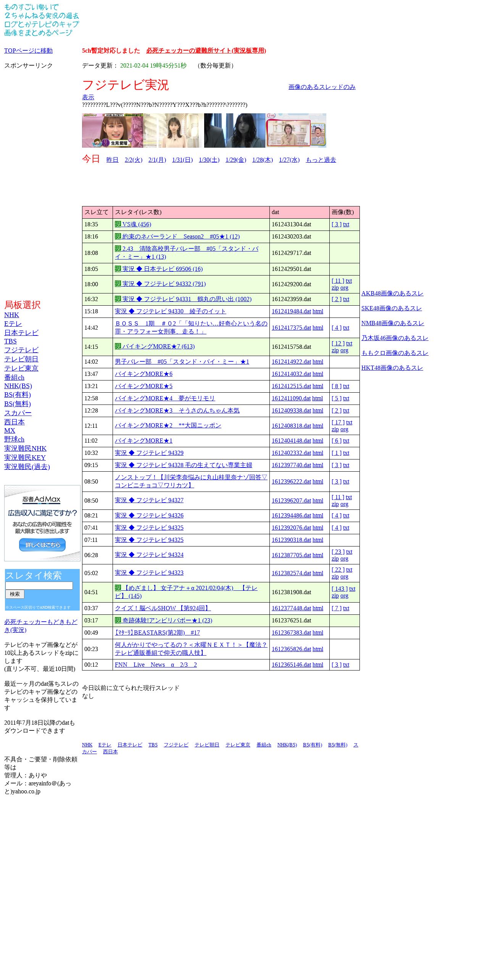Click the 検索 button
The image size is (490, 980).
pyautogui.click(x=15, y=594)
